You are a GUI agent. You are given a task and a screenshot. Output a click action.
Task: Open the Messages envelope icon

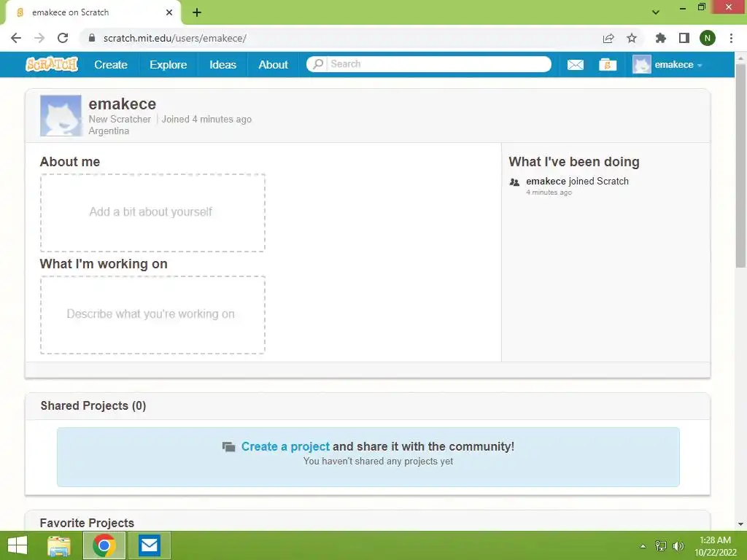(575, 64)
